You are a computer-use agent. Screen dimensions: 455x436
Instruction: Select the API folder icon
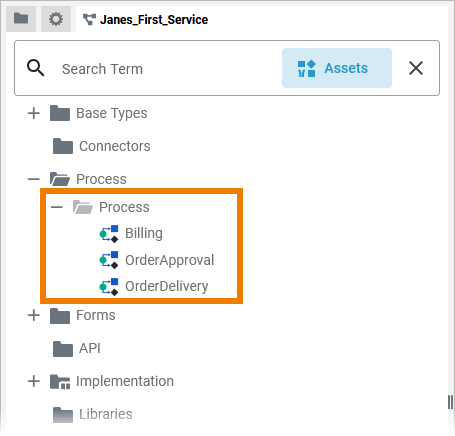pyautogui.click(x=63, y=348)
